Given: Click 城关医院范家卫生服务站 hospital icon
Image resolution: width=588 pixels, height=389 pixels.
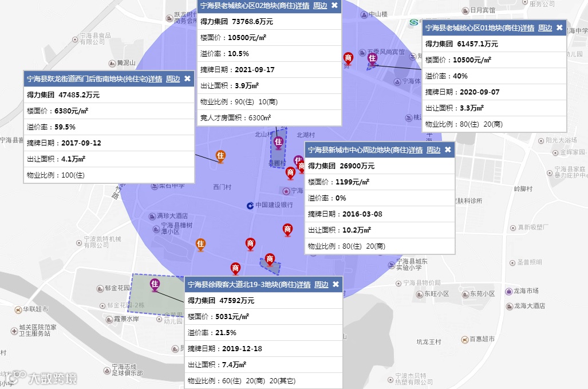Looking at the screenshot, I should click(x=14, y=331).
